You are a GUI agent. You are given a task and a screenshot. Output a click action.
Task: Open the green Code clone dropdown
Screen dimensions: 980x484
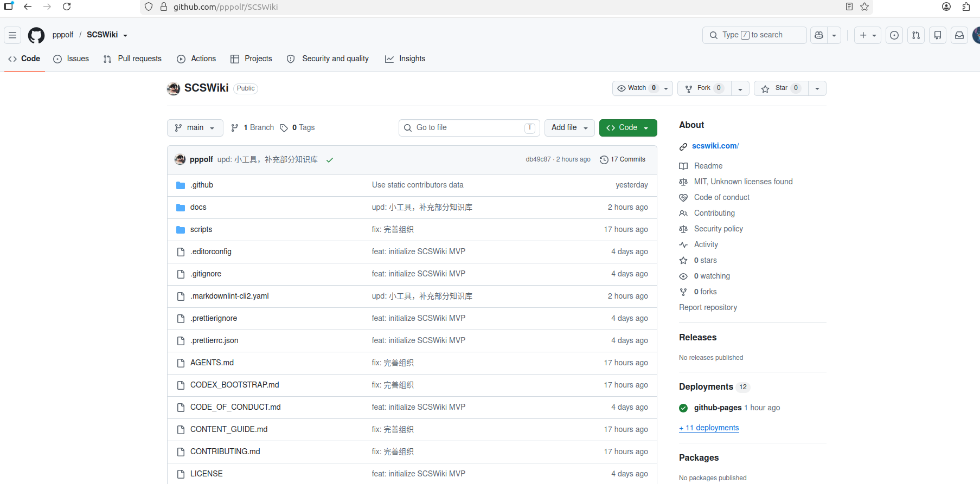(x=628, y=128)
